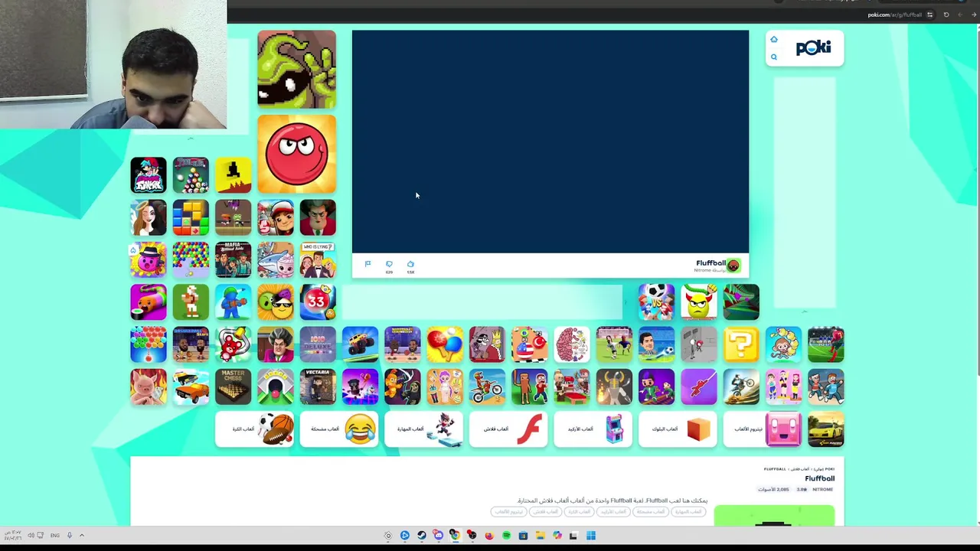Open the 8-ball pool game thumbnail
Viewport: 980px width, 551px height.
point(191,175)
